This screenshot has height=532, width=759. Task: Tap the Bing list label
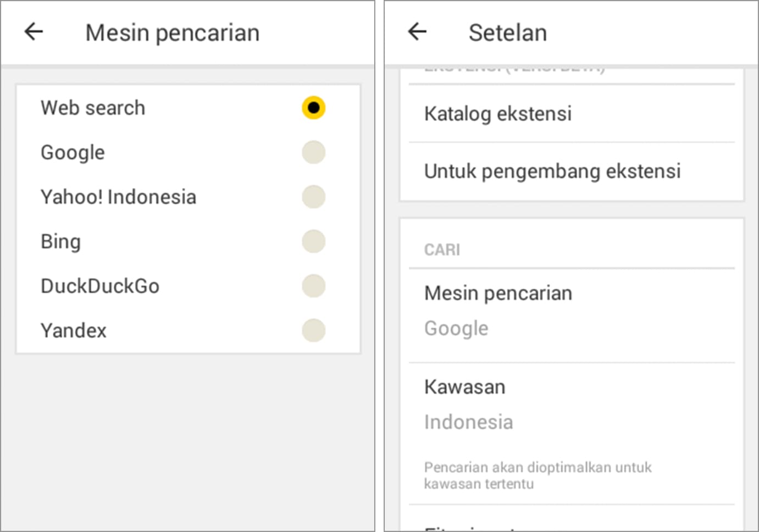click(61, 241)
